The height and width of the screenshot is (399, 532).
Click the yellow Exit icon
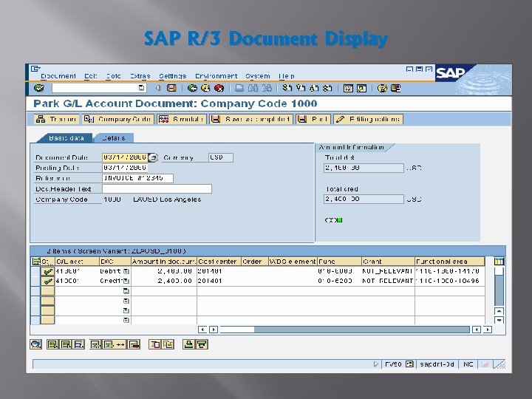coord(205,88)
